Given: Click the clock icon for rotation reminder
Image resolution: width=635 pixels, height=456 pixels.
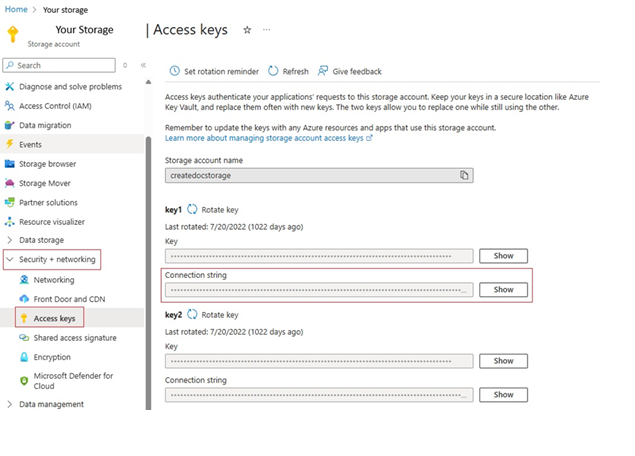Looking at the screenshot, I should click(x=175, y=71).
